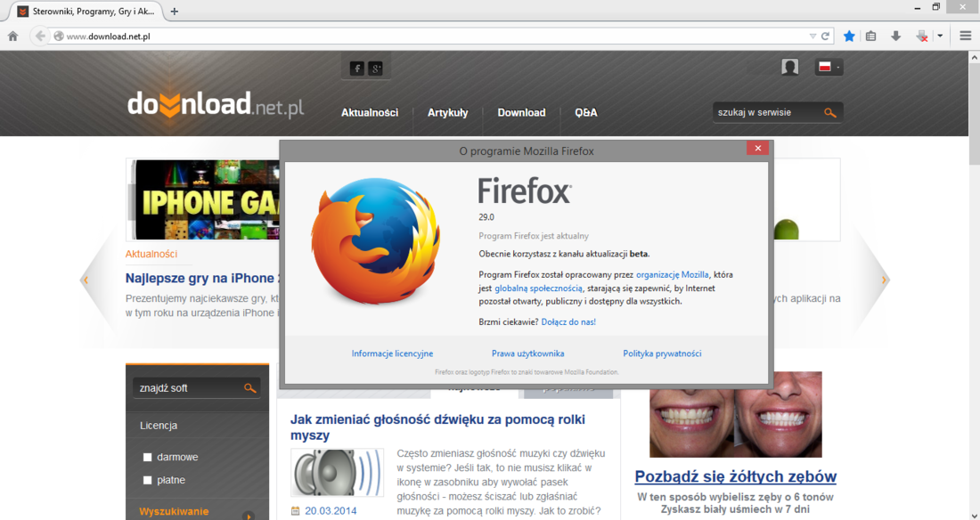Screen dimensions: 980x520
Task: Open the Firefox hamburger menu
Action: coord(965,37)
